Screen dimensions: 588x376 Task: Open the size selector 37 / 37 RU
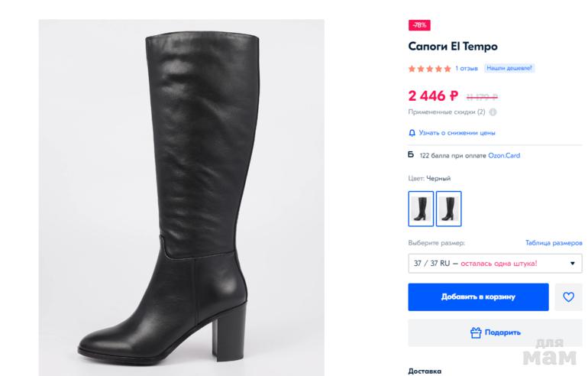[489, 264]
